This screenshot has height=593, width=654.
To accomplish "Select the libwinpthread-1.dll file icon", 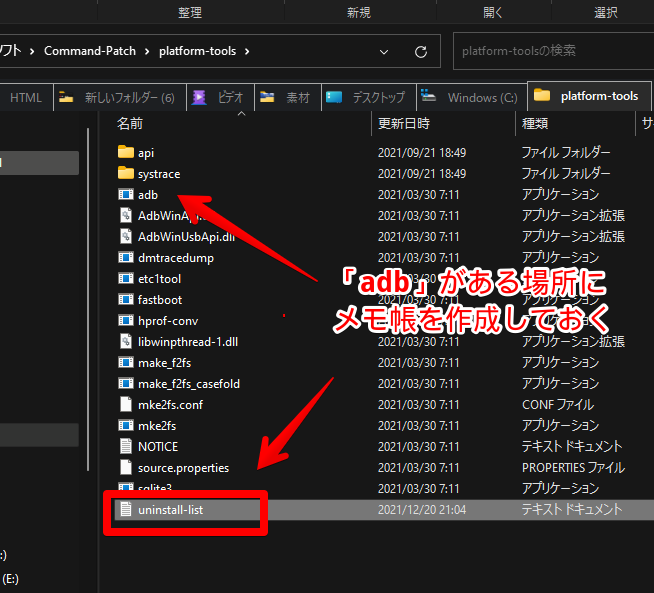I will [126, 342].
